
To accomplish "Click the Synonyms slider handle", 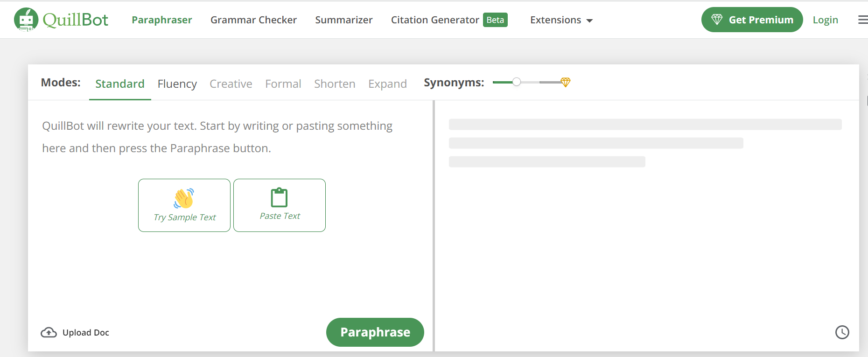I will 517,82.
